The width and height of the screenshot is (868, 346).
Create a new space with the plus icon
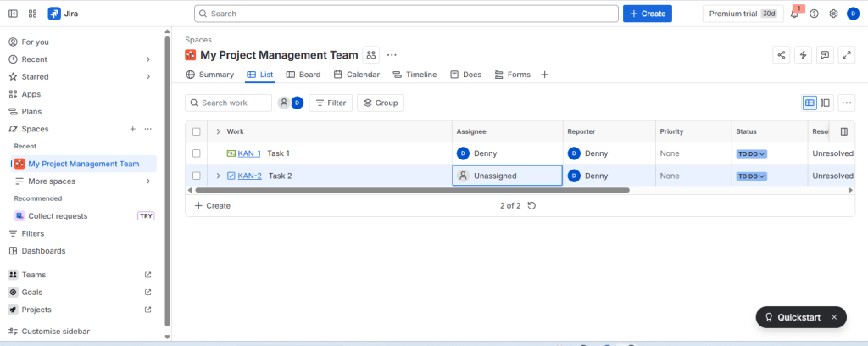132,129
